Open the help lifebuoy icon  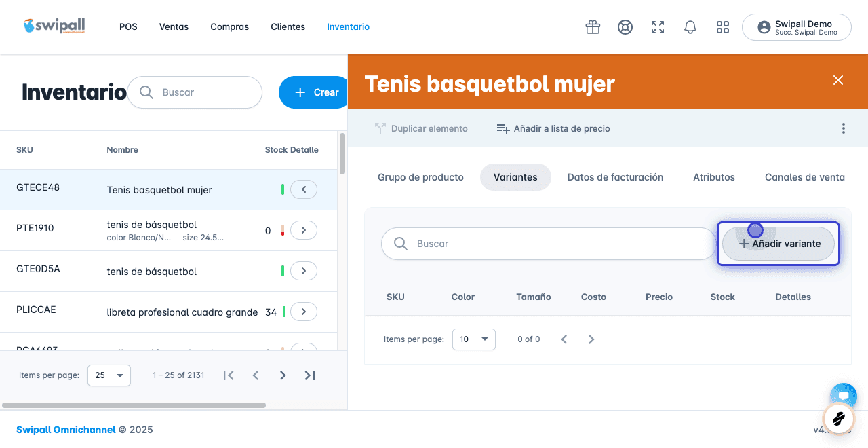click(x=625, y=27)
